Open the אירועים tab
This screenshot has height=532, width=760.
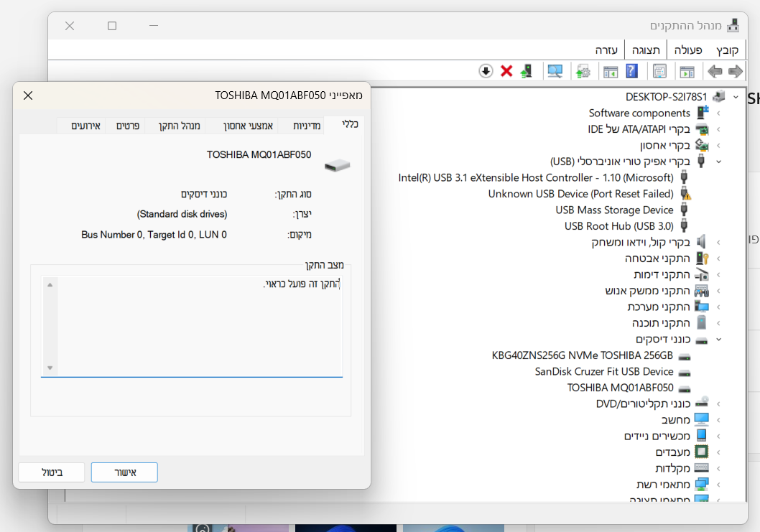85,126
